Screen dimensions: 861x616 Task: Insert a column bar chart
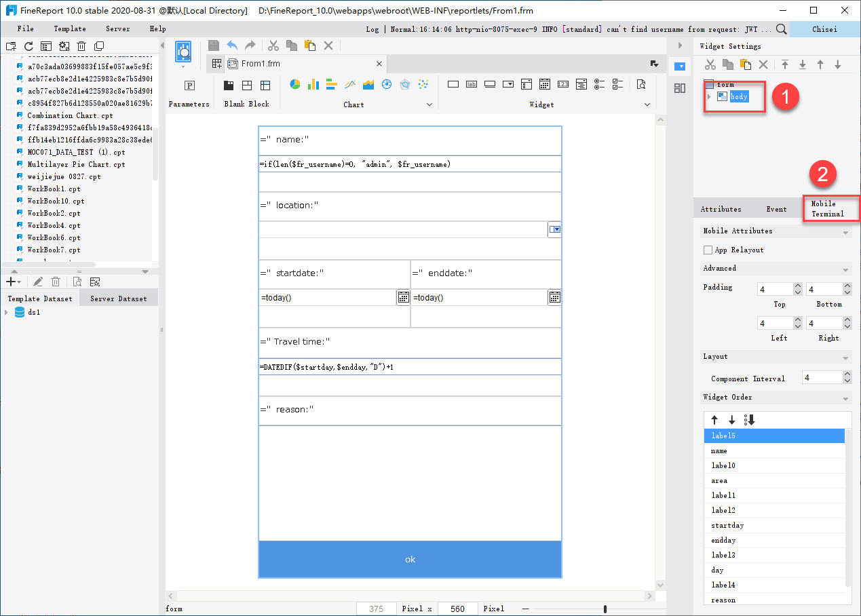pyautogui.click(x=313, y=84)
